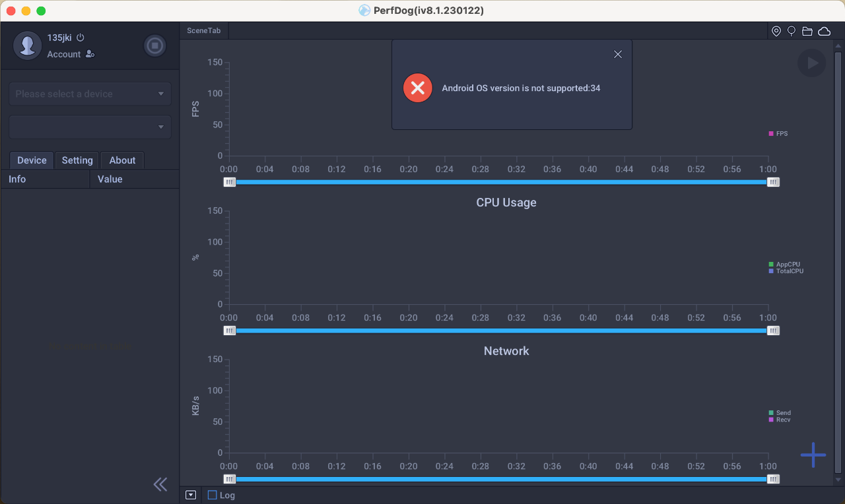Click the CPU Usage chart title

[506, 203]
